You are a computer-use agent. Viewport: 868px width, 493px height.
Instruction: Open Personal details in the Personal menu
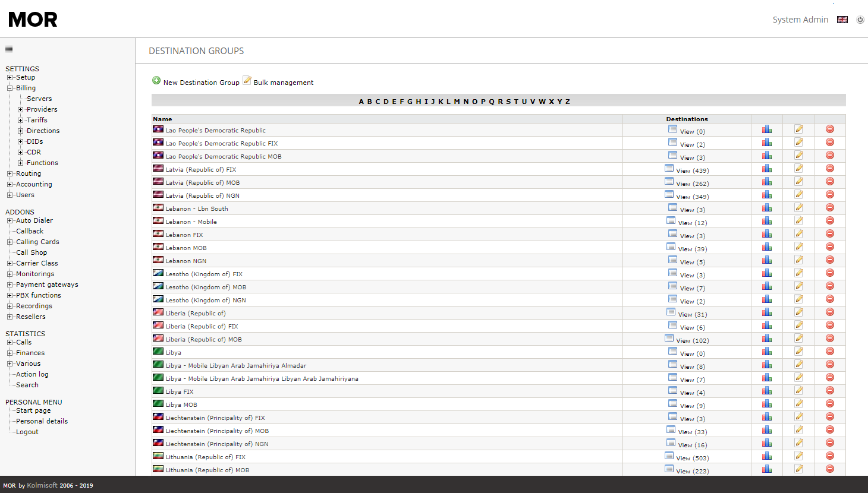pos(42,421)
